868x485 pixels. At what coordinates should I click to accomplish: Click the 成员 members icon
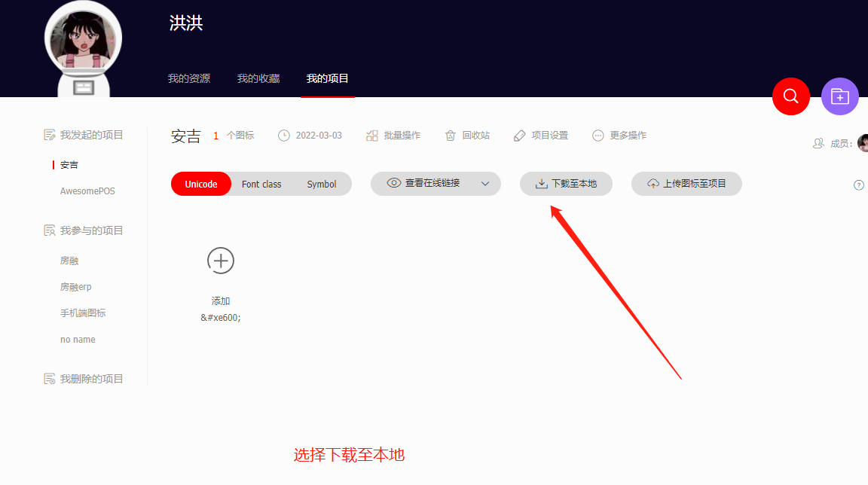[x=818, y=144]
